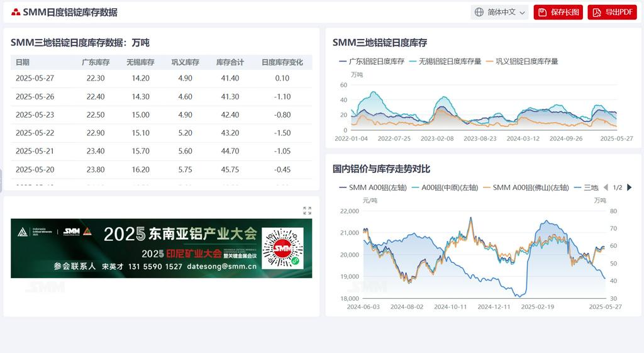Click daily change value -1.50
The width and height of the screenshot is (644, 353).
pyautogui.click(x=282, y=133)
